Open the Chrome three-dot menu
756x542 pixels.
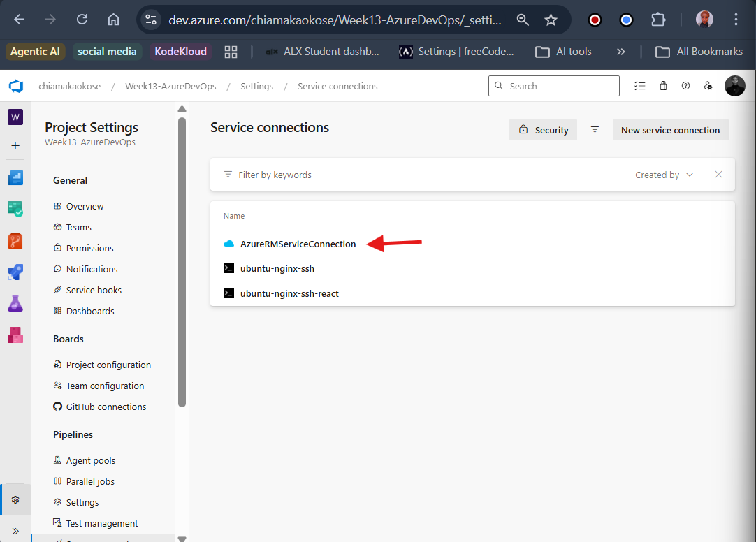point(736,20)
